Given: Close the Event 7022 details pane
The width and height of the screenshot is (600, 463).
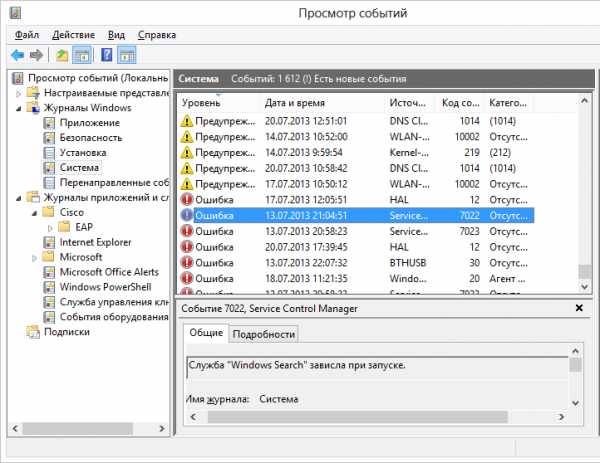Looking at the screenshot, I should coord(579,309).
